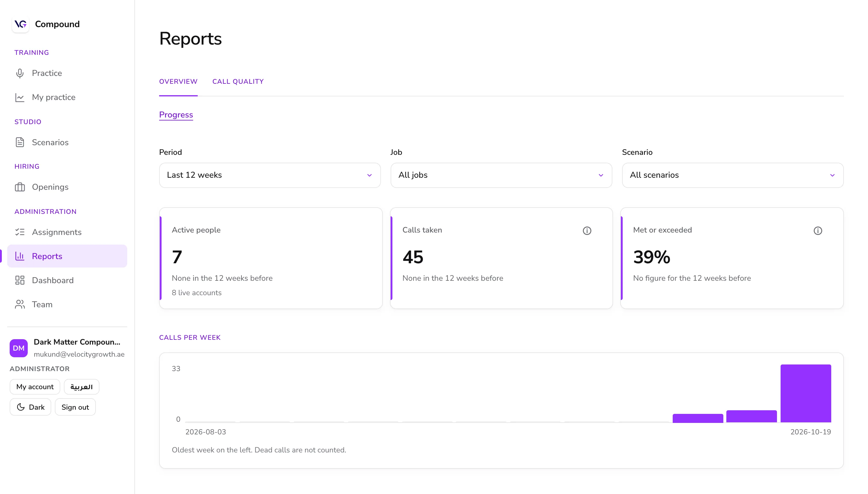Viewport: 868px width, 494px height.
Task: Switch to the Overview tab
Action: pos(178,81)
